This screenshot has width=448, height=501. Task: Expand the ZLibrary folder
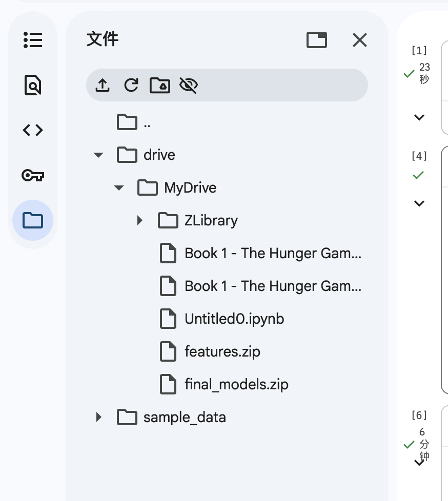tap(139, 221)
